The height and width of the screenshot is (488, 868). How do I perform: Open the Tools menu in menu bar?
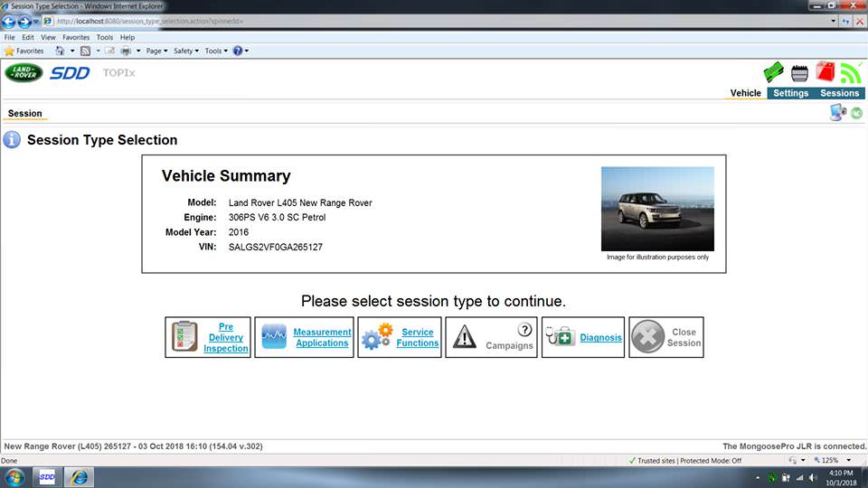point(105,38)
